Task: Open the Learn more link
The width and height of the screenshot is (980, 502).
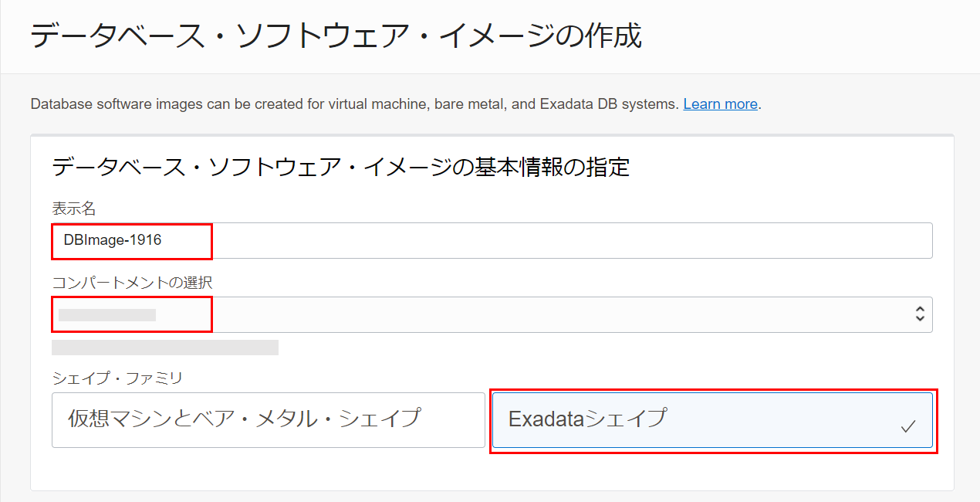Action: point(720,104)
